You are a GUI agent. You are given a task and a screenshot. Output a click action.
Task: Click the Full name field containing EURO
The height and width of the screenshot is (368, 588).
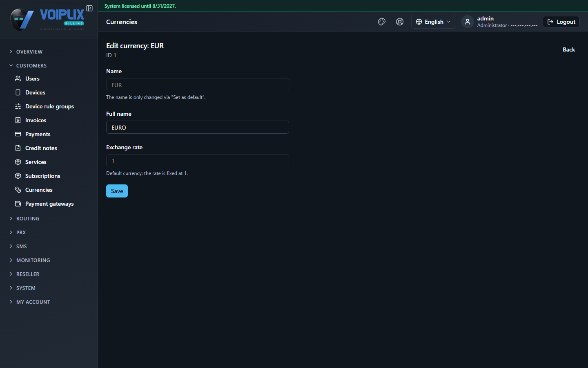pos(198,127)
